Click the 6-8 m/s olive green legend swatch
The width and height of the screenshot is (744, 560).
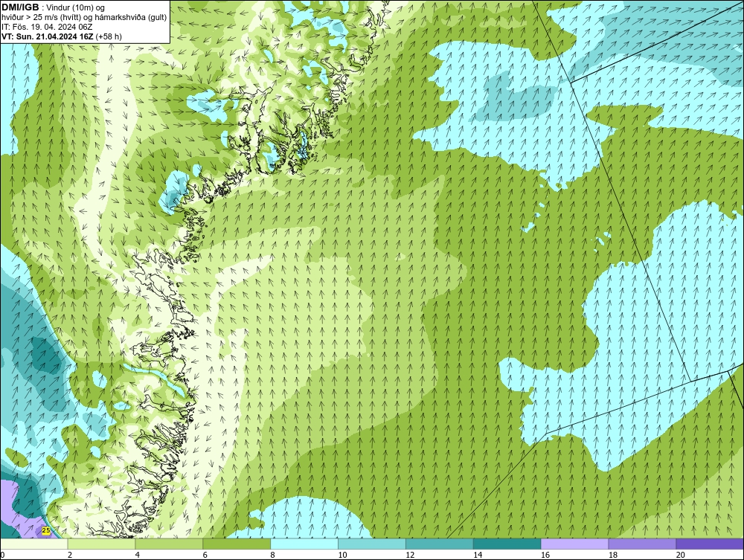(x=237, y=544)
